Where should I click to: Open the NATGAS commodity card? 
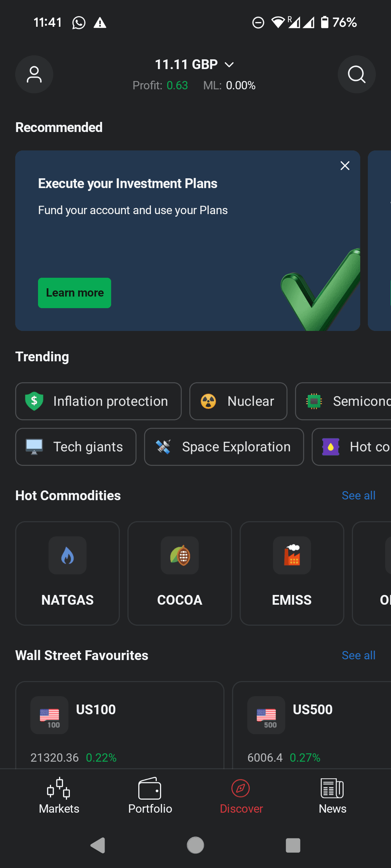pos(67,573)
